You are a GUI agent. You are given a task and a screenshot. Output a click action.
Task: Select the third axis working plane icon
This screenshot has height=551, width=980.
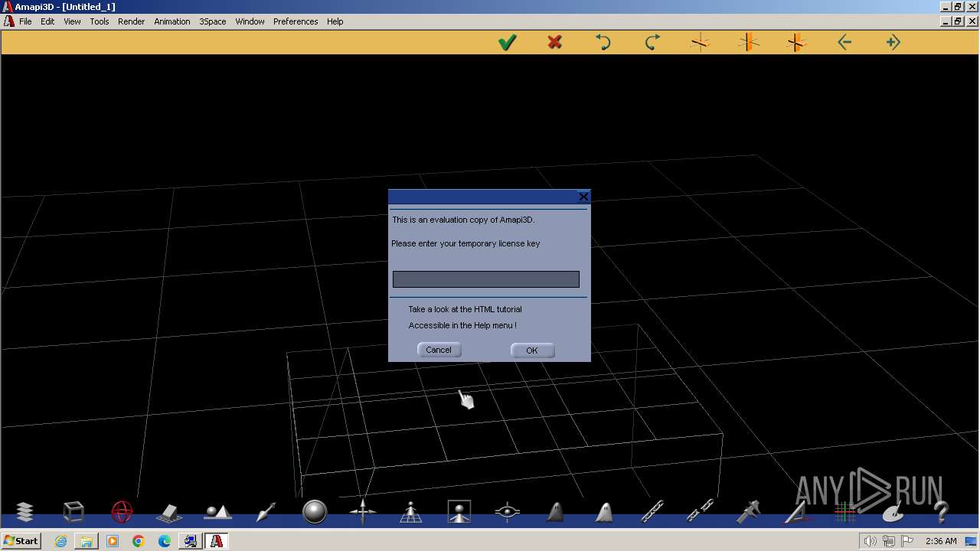click(x=796, y=42)
